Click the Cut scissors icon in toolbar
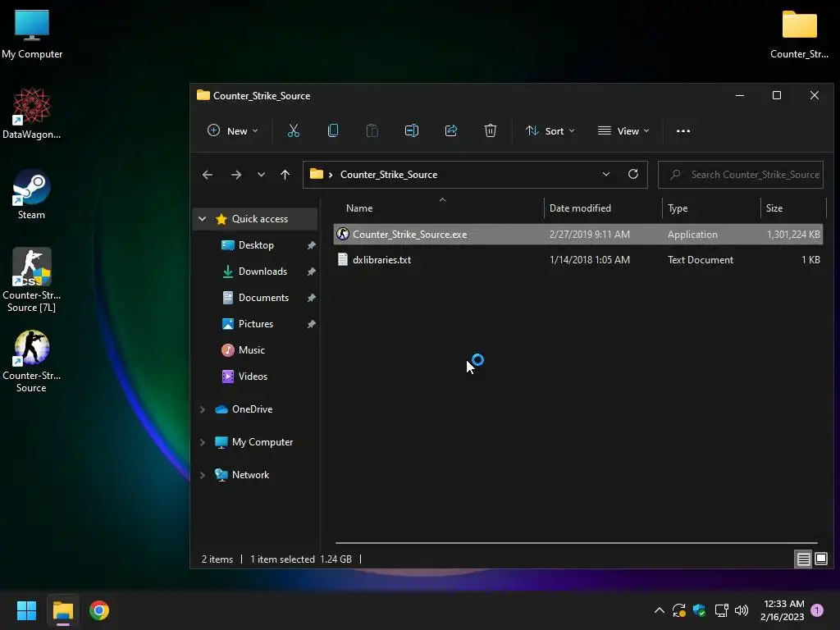 (x=294, y=130)
